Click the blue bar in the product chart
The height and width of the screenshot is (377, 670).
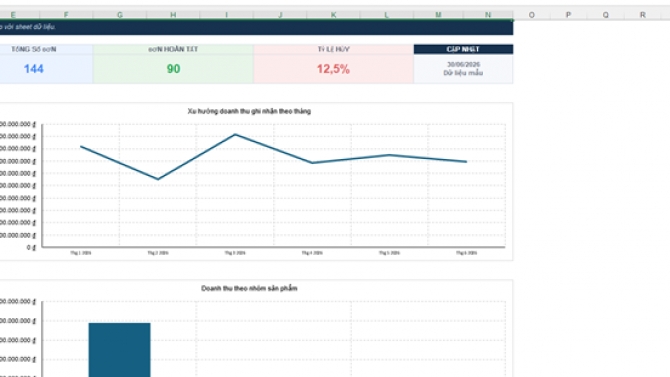[x=120, y=350]
